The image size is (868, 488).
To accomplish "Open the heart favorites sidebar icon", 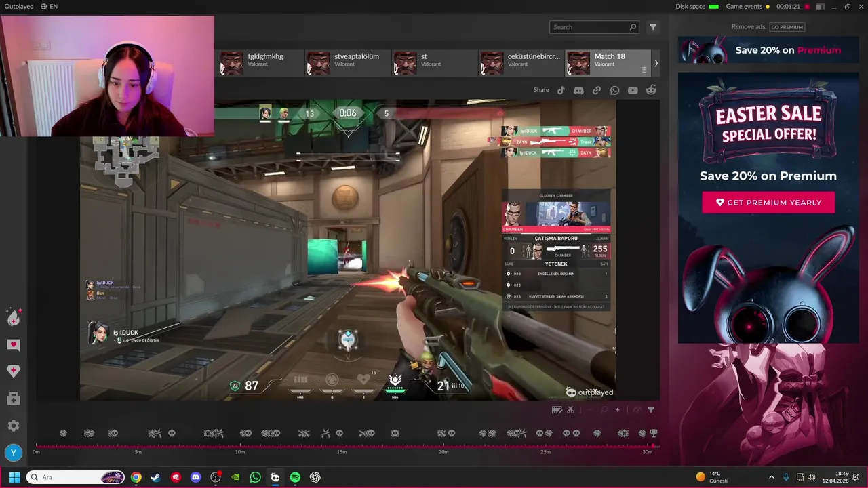I will (14, 345).
